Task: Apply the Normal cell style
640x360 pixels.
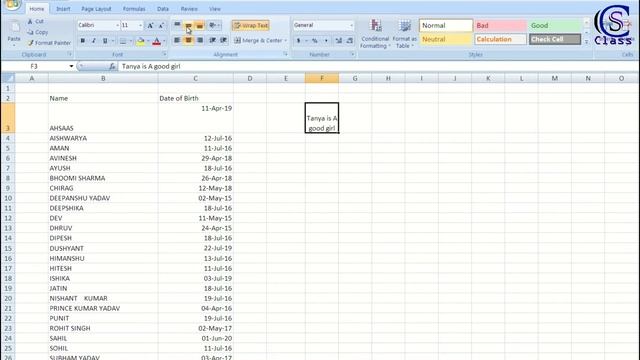Action: click(x=446, y=25)
